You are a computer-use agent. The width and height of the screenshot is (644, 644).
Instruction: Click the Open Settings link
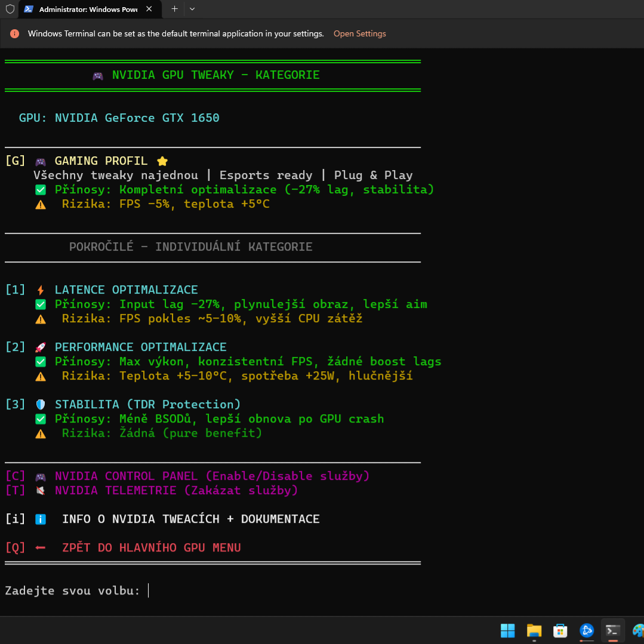359,34
